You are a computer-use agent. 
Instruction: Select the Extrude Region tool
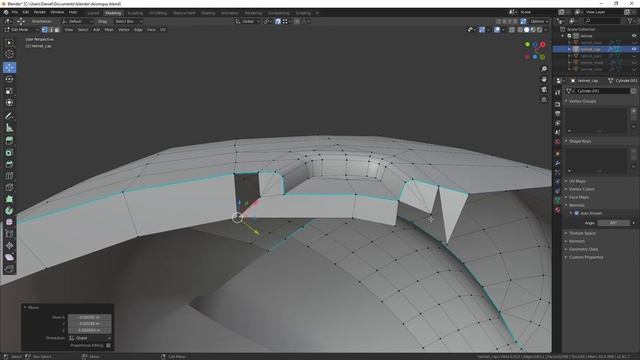[9, 141]
